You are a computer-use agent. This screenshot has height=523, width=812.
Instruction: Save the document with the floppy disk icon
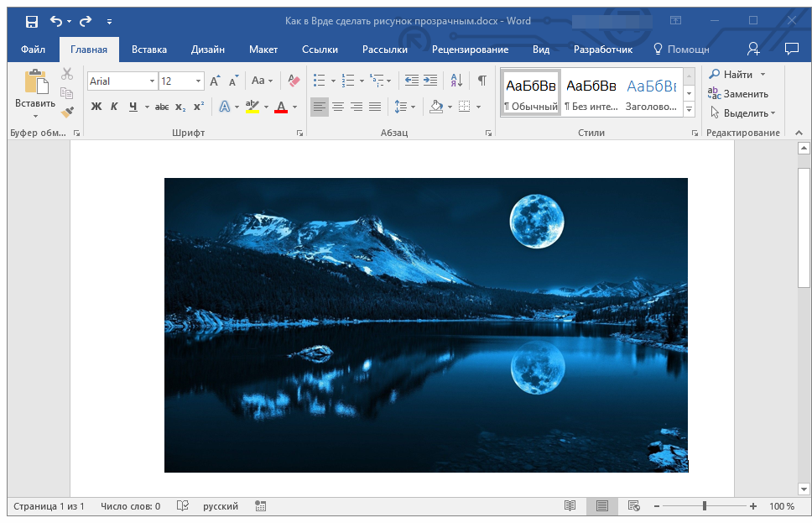pos(31,21)
